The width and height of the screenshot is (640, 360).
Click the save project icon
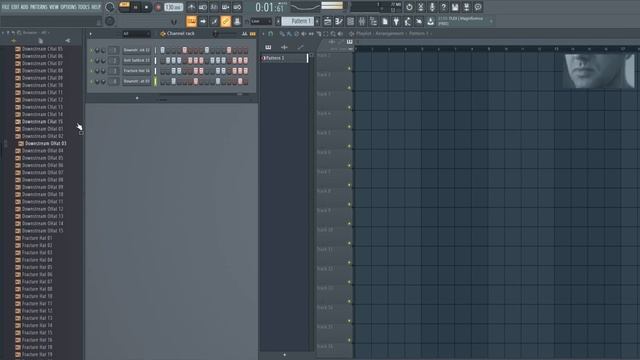(x=455, y=7)
